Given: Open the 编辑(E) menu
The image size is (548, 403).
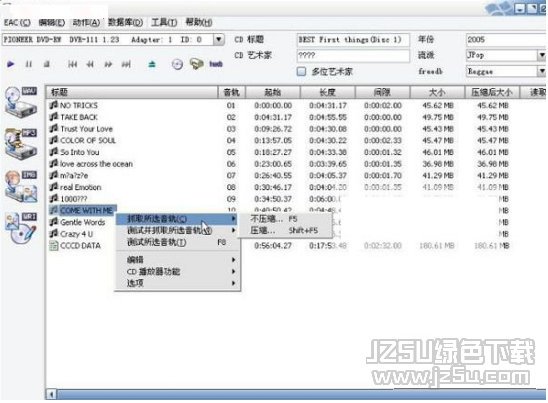Looking at the screenshot, I should (51, 23).
